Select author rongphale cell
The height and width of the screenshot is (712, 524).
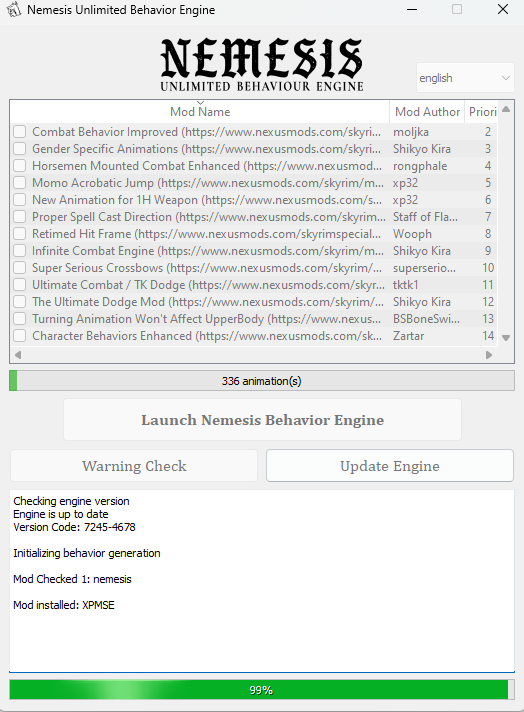coord(420,166)
